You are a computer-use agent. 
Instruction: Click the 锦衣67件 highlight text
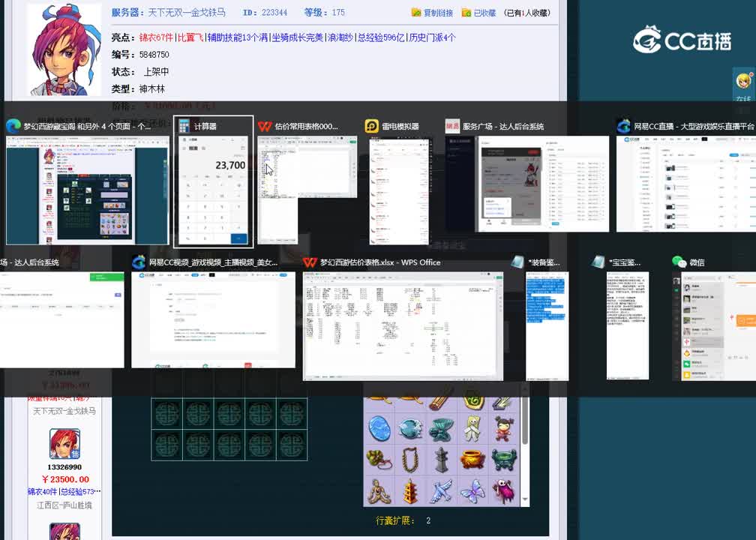(156, 37)
